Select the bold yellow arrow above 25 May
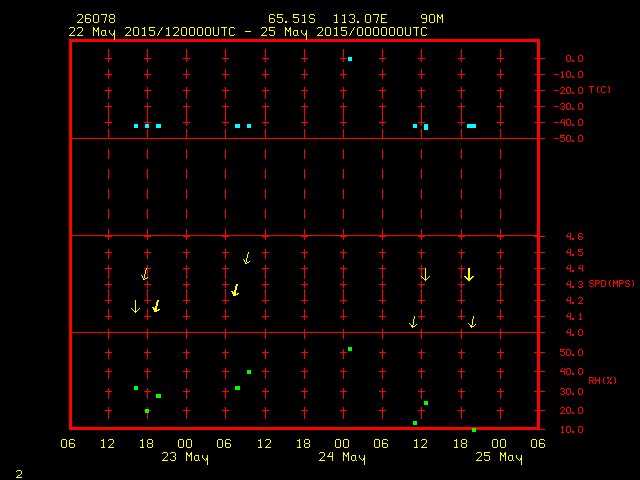Viewport: 640px width, 480px height. click(468, 274)
